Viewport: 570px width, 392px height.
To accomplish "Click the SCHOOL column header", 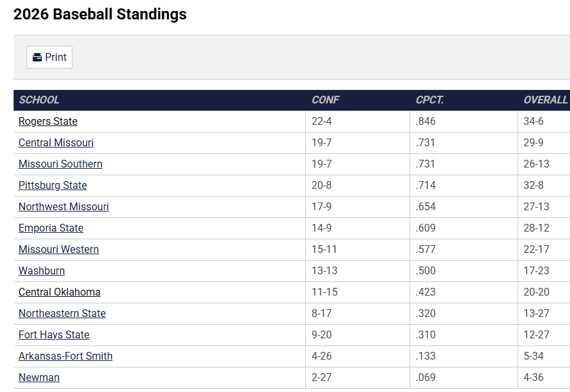I will 39,100.
